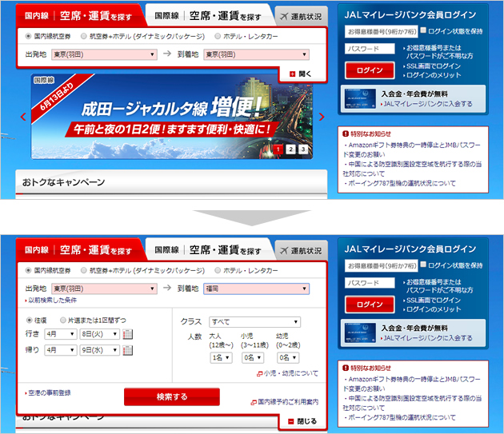Open 帰り day dropdown showing 9日(水)
Image resolution: width=504 pixels, height=434 pixels.
pos(100,350)
